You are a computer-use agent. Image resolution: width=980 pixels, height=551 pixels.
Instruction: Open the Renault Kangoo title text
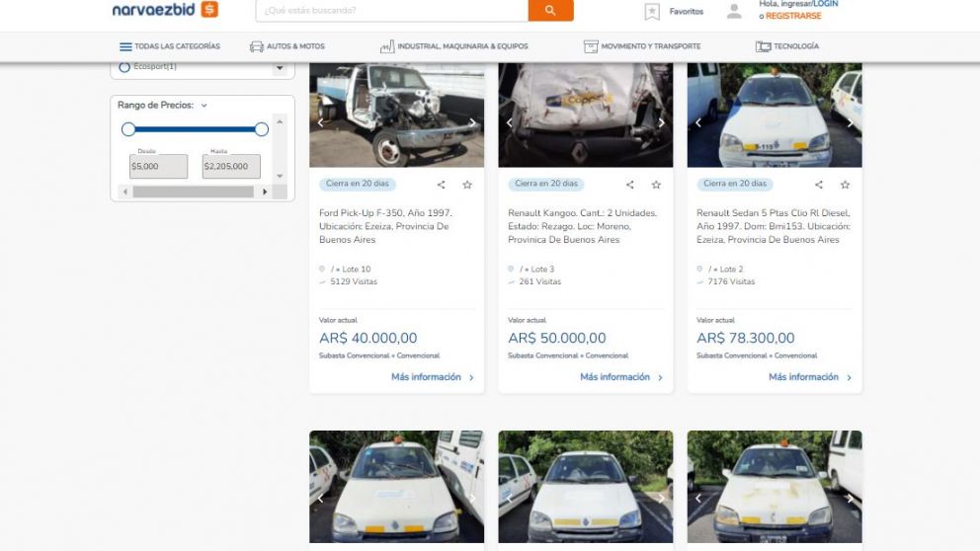click(x=583, y=226)
